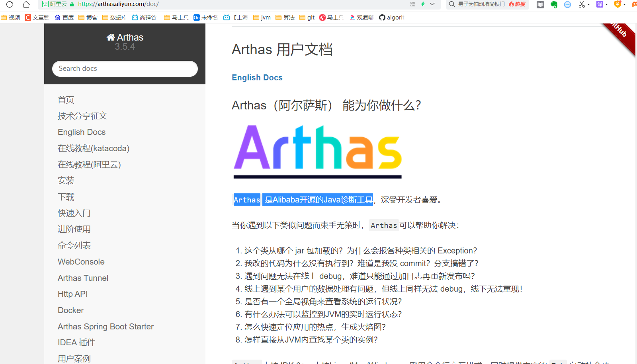Open 首页 in the sidebar

(66, 100)
